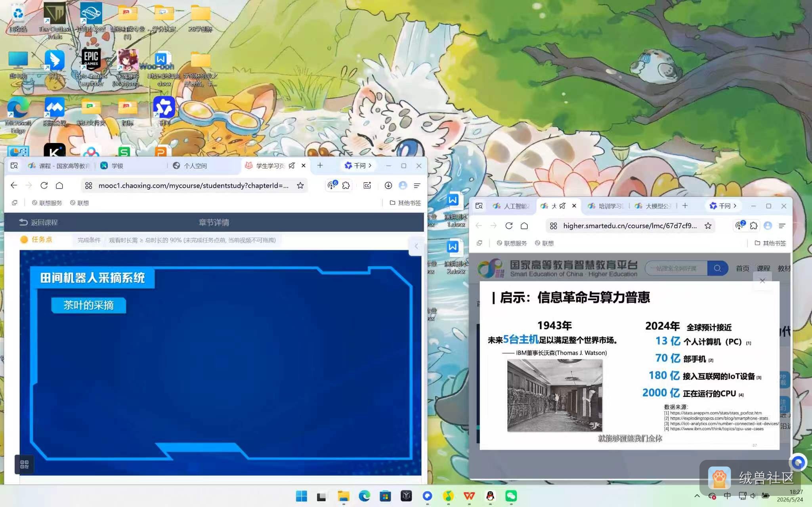Screen dimensions: 812x507
Task: Open tab search icon in smartedu window
Action: coord(479,206)
